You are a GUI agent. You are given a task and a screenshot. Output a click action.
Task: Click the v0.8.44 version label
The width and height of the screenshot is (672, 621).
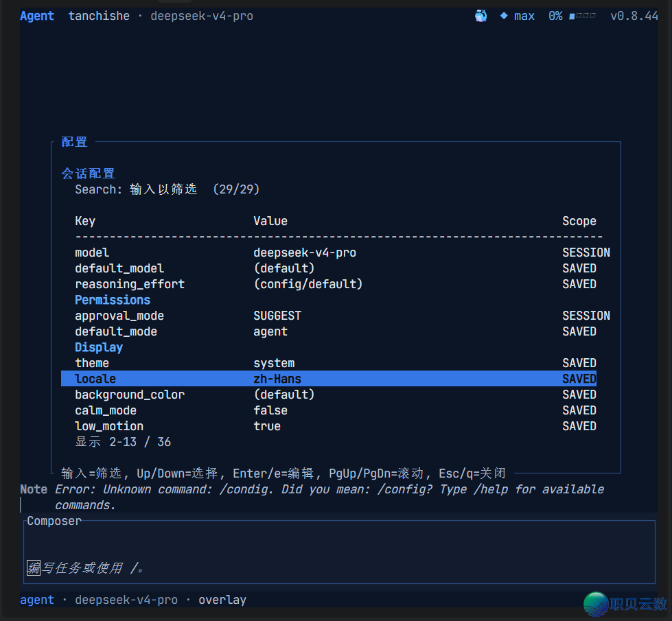coord(634,16)
